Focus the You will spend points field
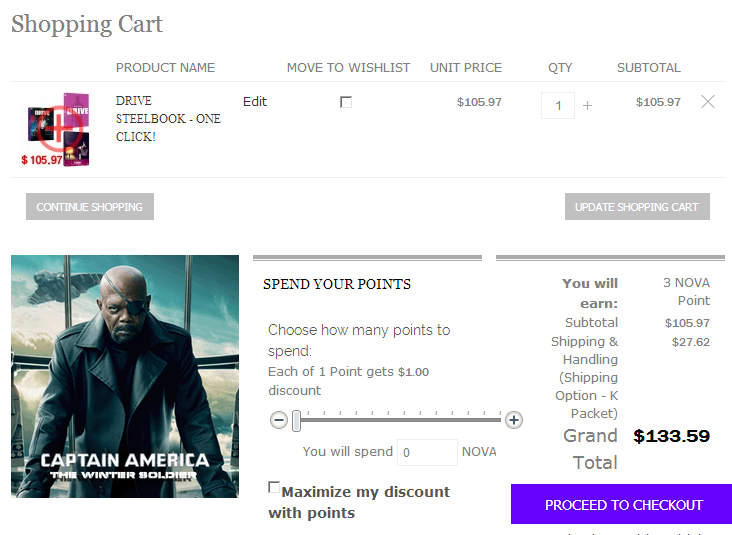This screenshot has width=732, height=535. pos(427,452)
